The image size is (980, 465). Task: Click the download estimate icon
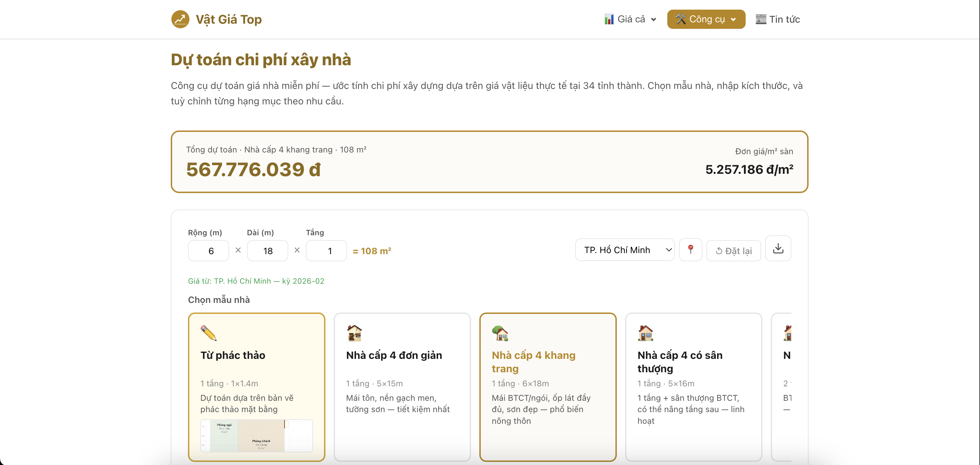point(778,248)
